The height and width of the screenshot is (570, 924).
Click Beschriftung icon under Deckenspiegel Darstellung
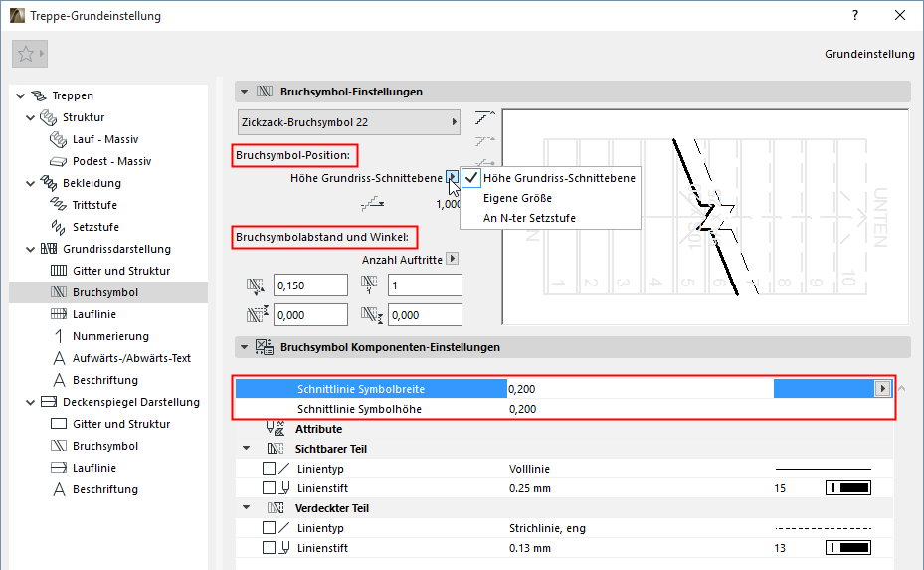[59, 489]
